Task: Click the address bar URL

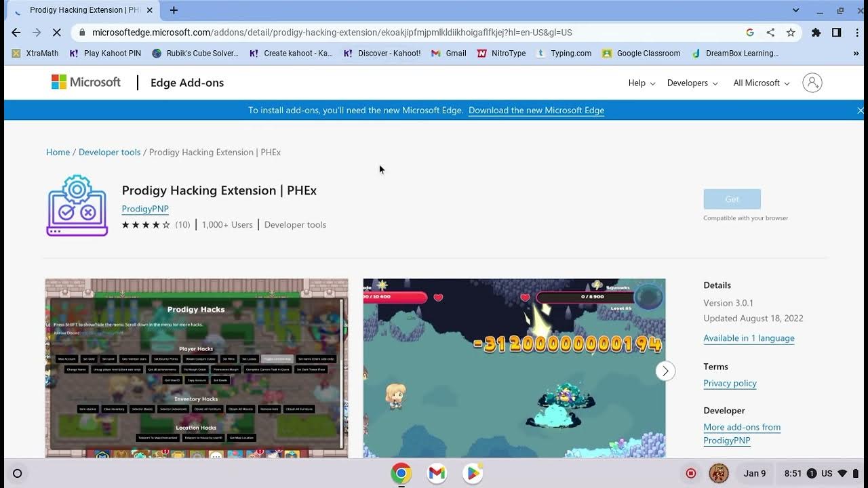Action: (332, 33)
